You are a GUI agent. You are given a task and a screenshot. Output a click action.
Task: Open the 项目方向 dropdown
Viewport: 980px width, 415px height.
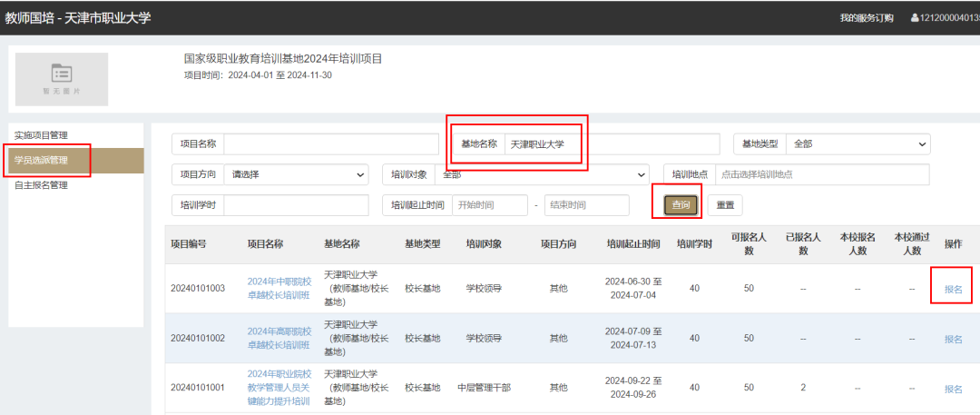pos(296,174)
